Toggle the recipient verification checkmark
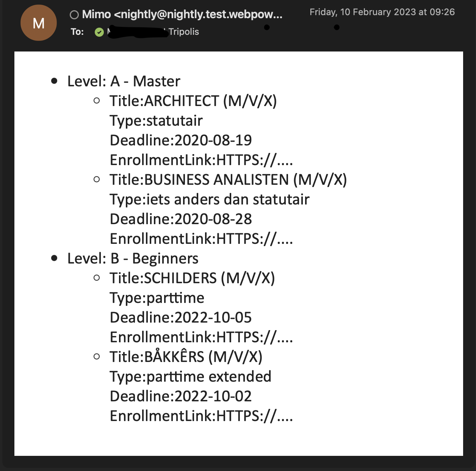The height and width of the screenshot is (471, 476). coord(99,32)
